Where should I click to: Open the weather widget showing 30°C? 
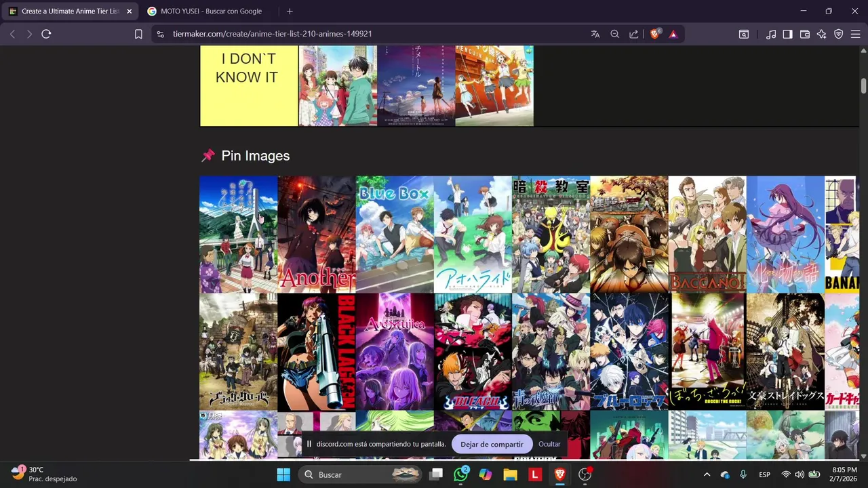click(44, 474)
